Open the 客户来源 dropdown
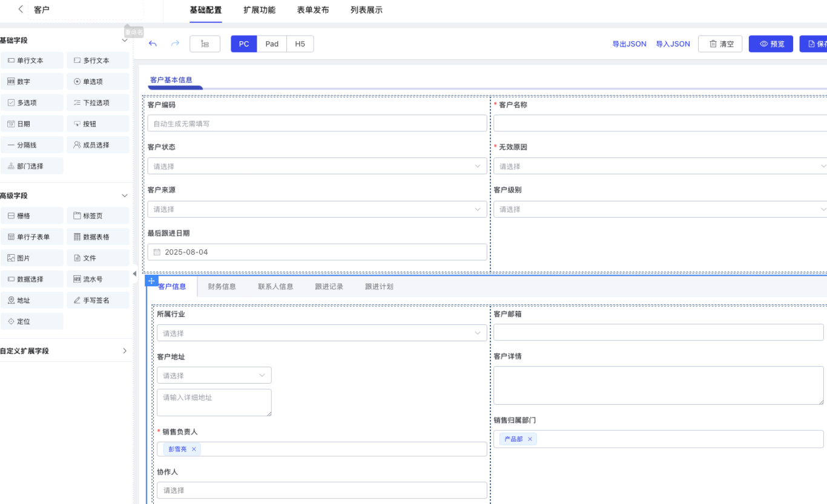 point(317,209)
